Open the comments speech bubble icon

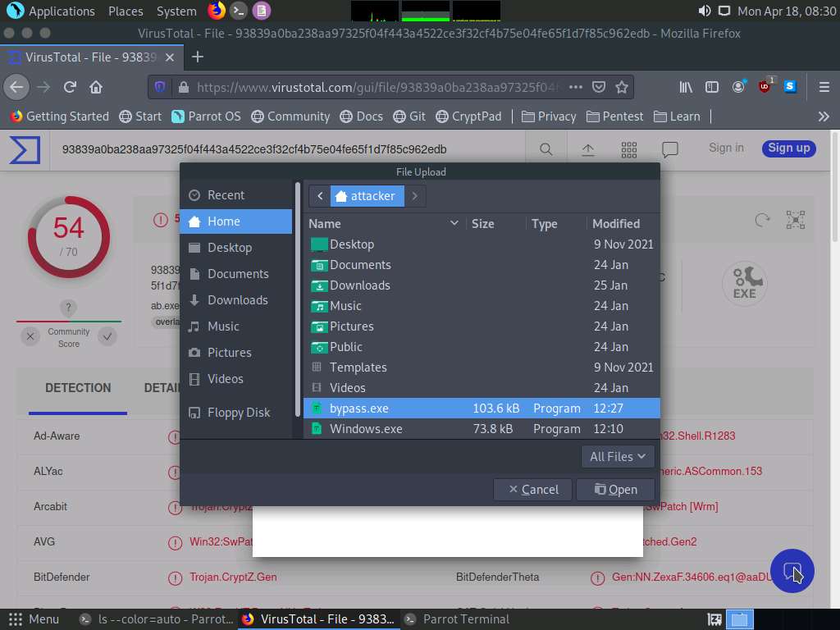pos(670,149)
